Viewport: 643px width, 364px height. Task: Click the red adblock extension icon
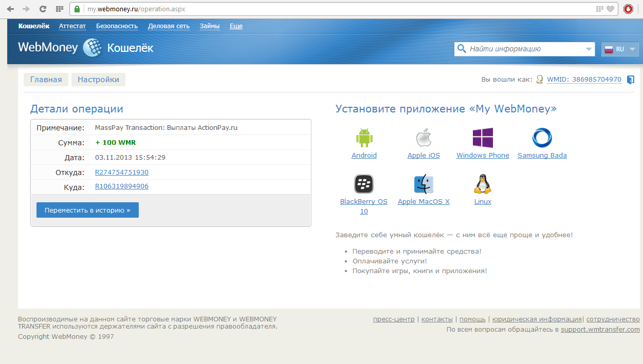(x=628, y=9)
